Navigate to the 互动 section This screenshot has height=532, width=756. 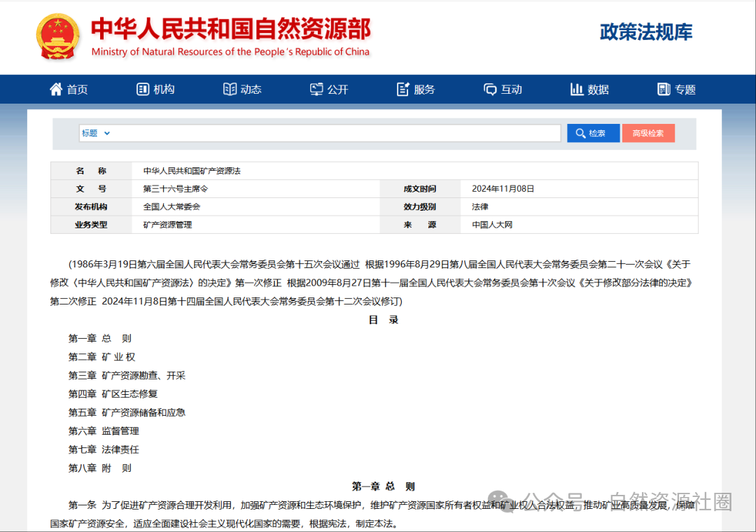point(503,89)
